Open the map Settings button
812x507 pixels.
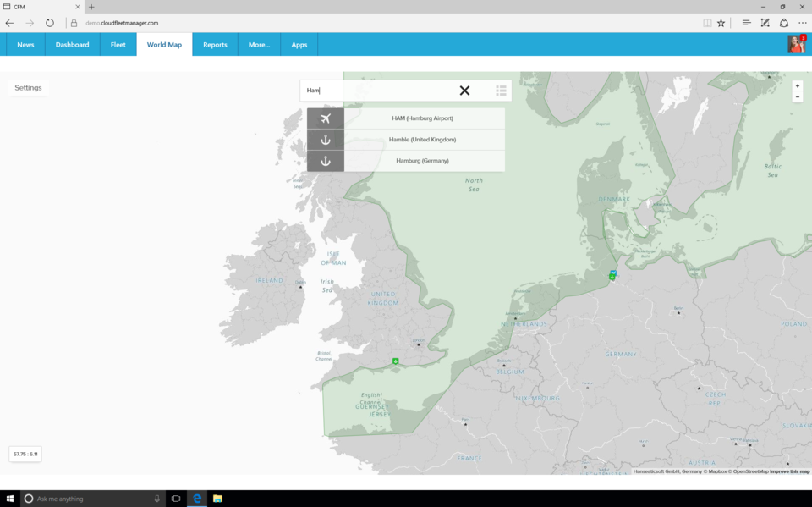coord(28,88)
